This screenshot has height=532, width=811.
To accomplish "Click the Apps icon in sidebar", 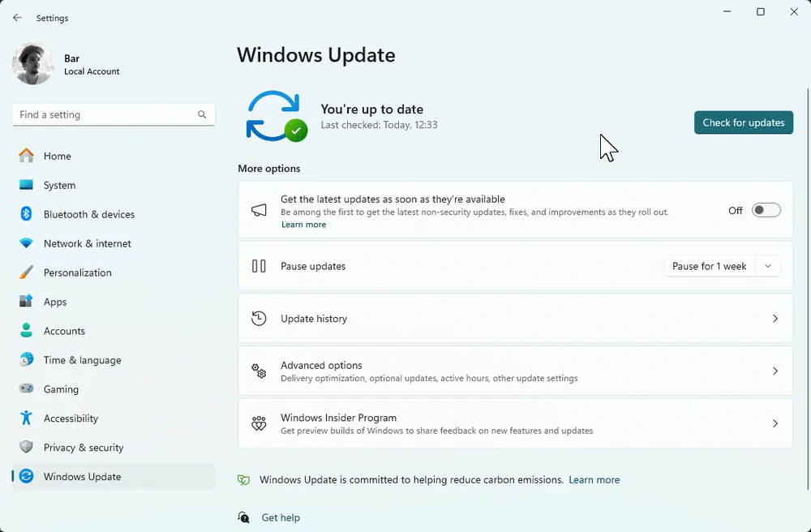I will point(26,301).
